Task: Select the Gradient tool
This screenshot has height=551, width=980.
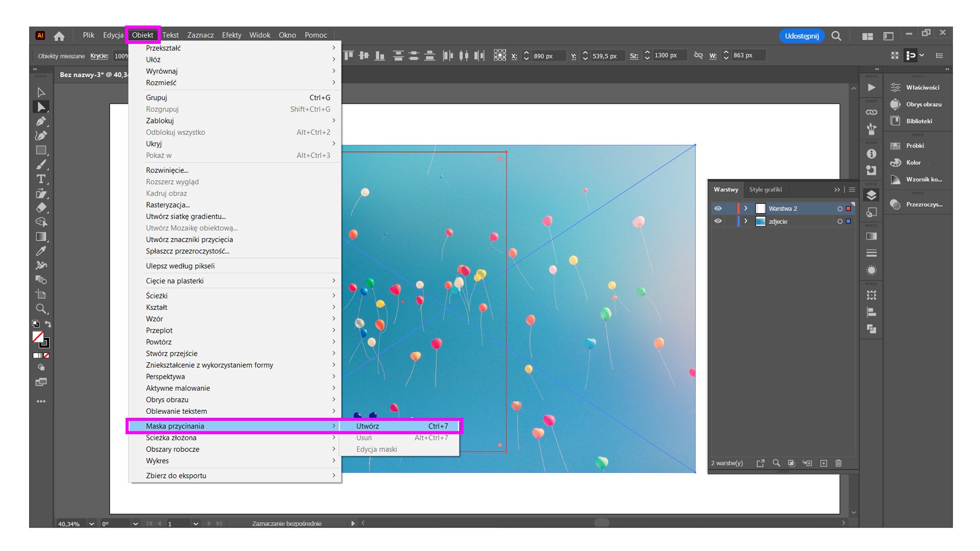Action: tap(42, 237)
